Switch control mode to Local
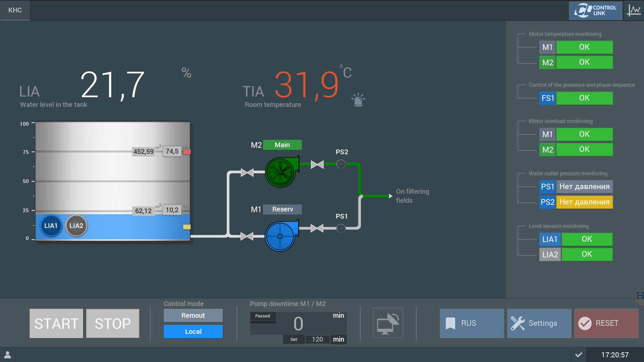Screen dimensions: 644x362 (x=193, y=331)
